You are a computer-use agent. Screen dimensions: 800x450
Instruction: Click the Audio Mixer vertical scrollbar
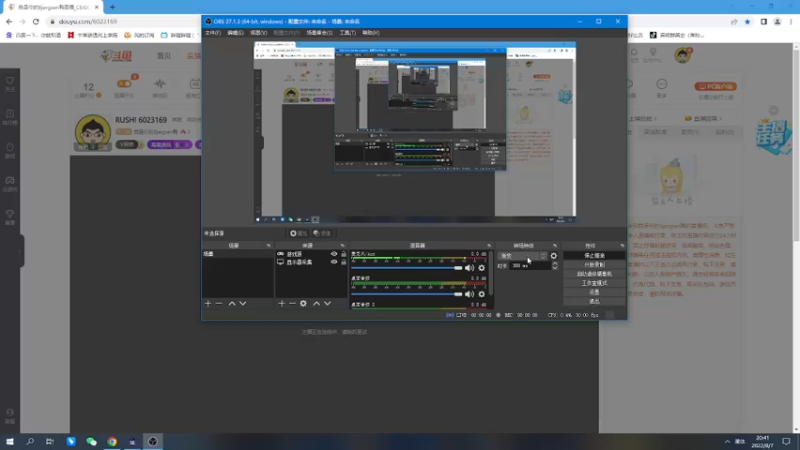tap(491, 272)
